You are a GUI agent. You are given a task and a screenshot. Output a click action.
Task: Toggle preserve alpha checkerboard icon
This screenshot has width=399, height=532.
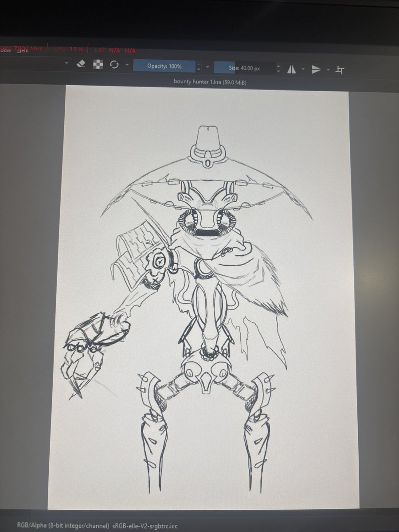(98, 65)
